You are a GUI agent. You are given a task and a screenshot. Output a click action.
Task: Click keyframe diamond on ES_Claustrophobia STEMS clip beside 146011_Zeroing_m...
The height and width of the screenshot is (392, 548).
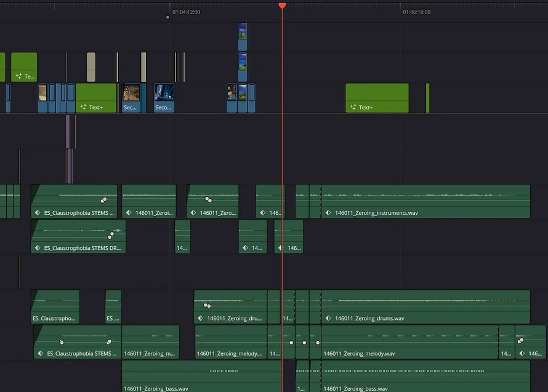pos(41,353)
